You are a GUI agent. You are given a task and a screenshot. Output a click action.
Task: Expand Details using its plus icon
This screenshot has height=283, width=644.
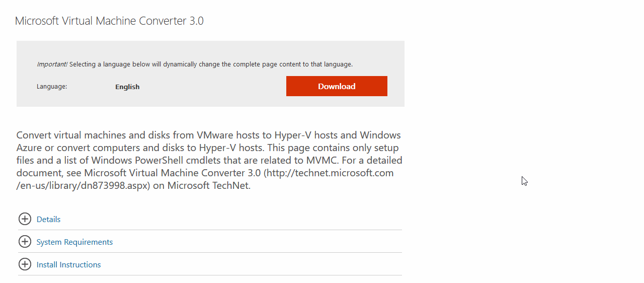[25, 219]
